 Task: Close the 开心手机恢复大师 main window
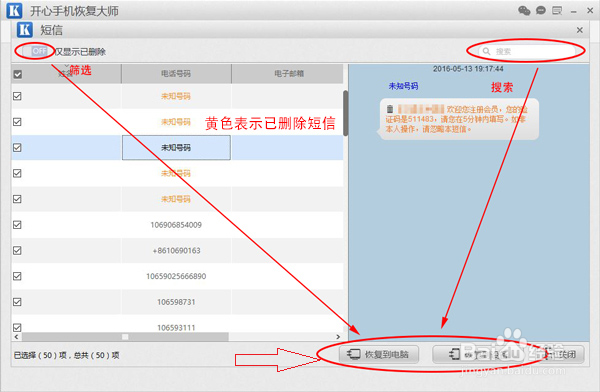[590, 11]
